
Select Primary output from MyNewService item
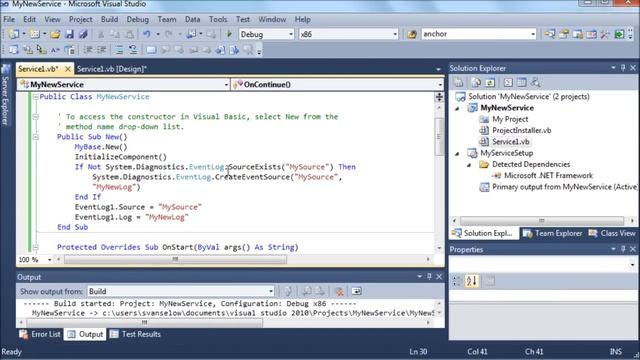click(565, 187)
